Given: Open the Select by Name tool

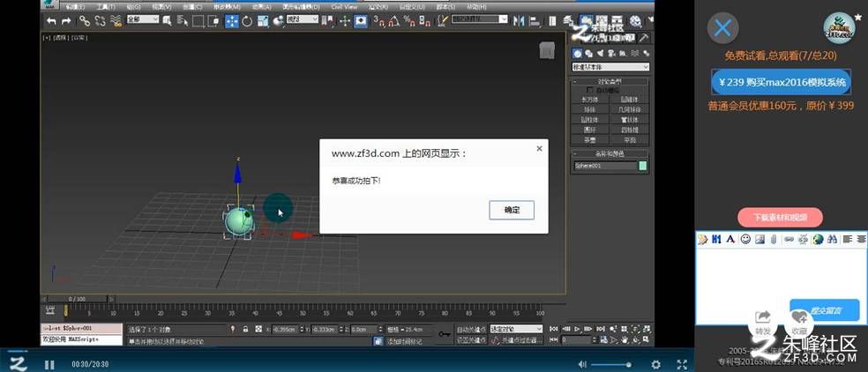Looking at the screenshot, I should tap(183, 21).
